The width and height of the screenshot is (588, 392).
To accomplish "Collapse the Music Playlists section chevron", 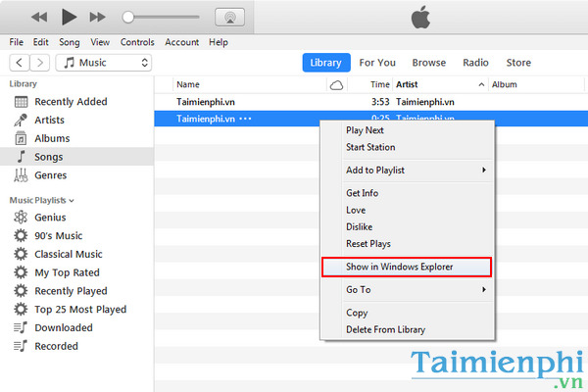I will pos(72,201).
